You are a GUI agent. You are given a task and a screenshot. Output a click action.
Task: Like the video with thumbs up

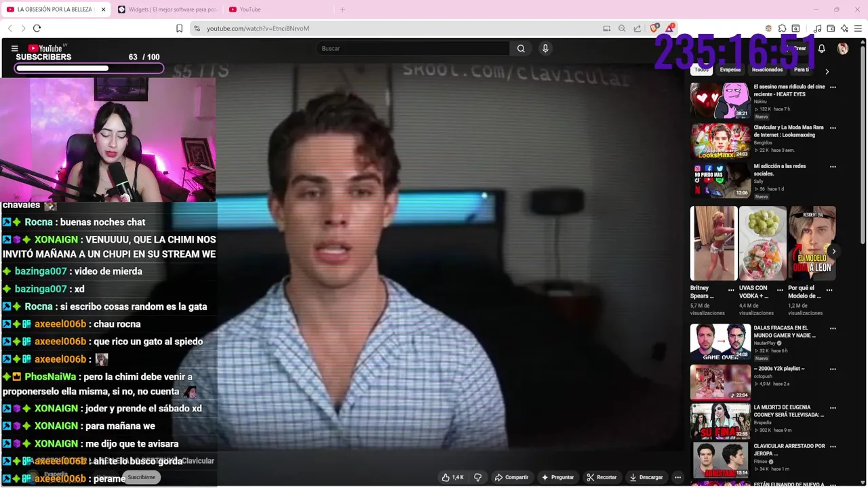tap(452, 477)
